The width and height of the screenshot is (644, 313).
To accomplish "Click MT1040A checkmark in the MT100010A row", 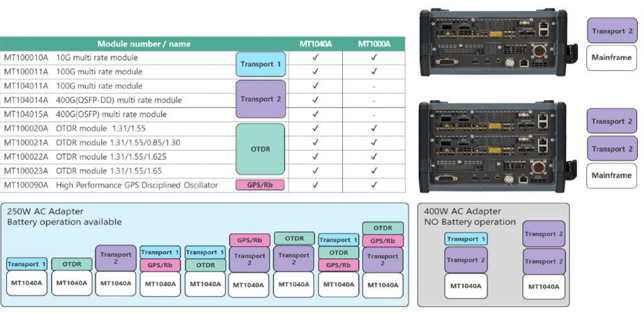I will (x=315, y=58).
